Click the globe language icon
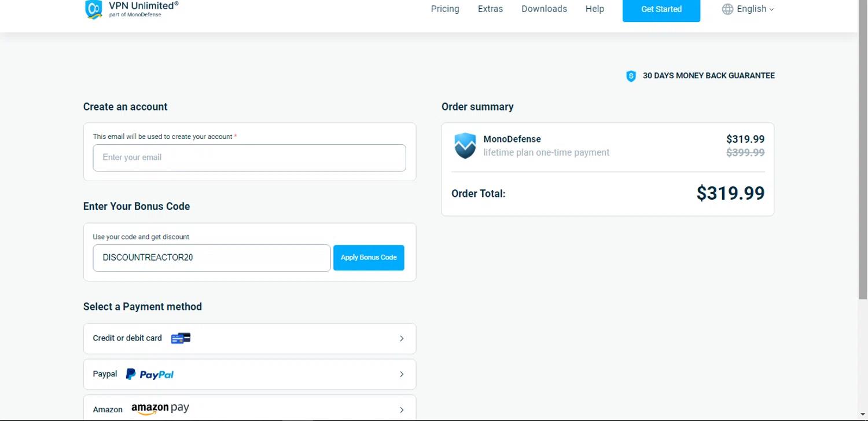The height and width of the screenshot is (421, 868). click(727, 9)
